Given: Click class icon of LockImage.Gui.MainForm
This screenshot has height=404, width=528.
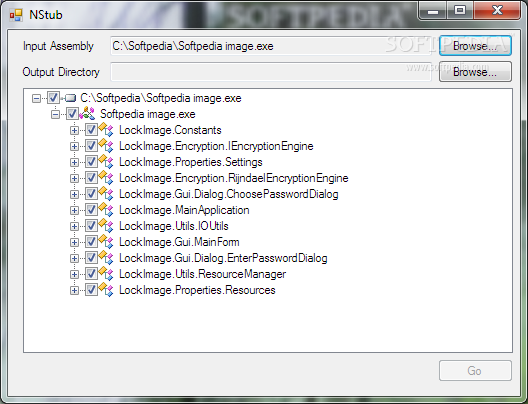Looking at the screenshot, I should tap(106, 242).
